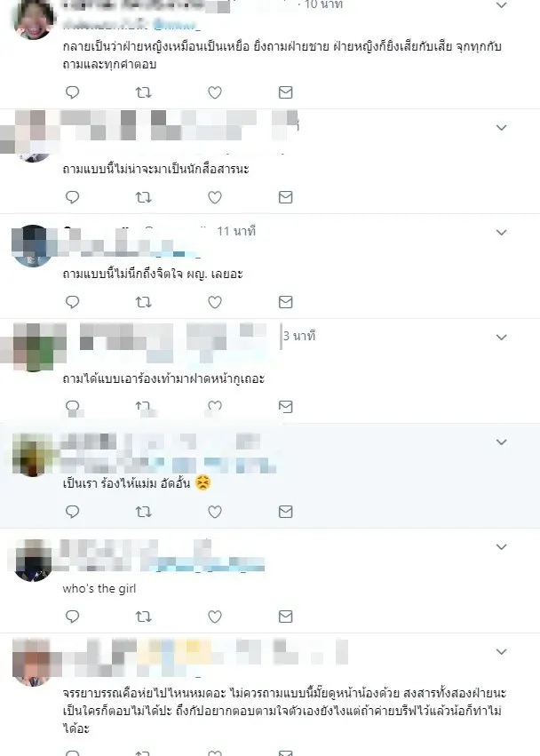The width and height of the screenshot is (540, 756).
Task: Like the tweet 'เป็นเรา ร้องไห้แม่ม อัดอั้น'
Action: [215, 512]
